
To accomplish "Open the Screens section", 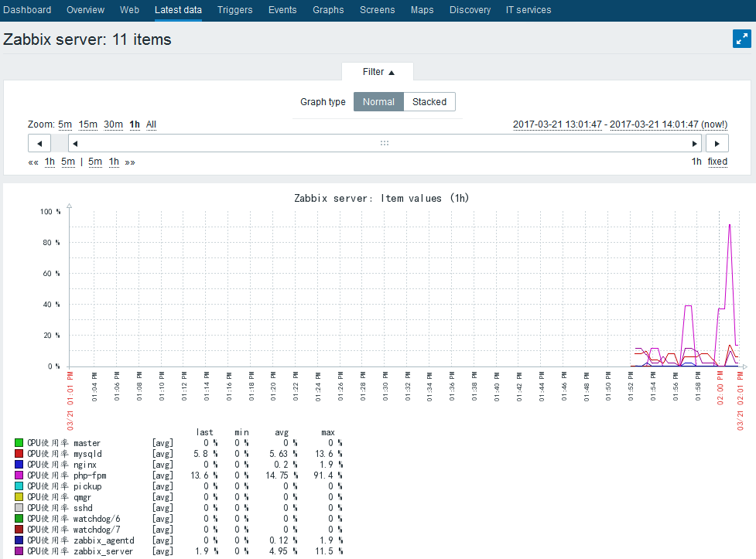I will [x=377, y=9].
